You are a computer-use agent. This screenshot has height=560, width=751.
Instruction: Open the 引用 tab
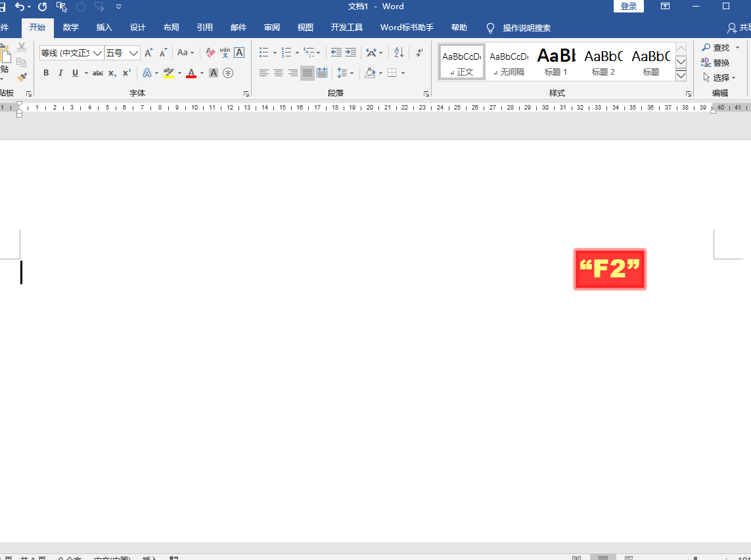point(204,28)
